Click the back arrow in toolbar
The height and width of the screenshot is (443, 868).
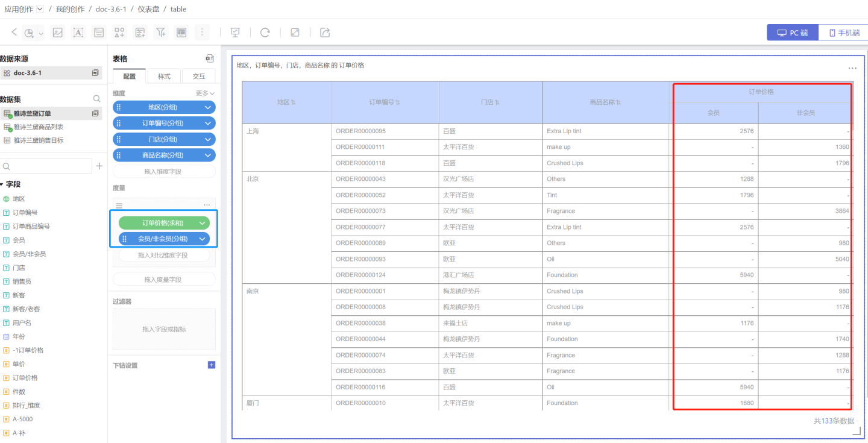14,33
